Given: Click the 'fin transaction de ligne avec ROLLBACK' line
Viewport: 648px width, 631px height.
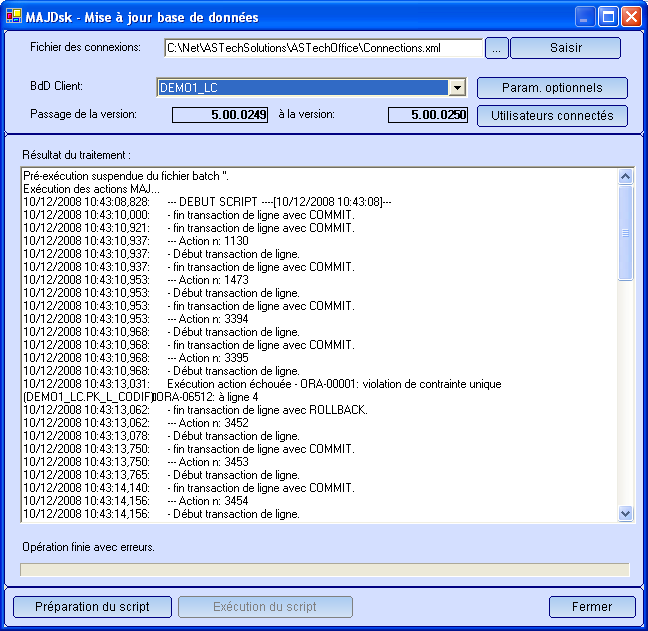Looking at the screenshot, I should point(195,410).
